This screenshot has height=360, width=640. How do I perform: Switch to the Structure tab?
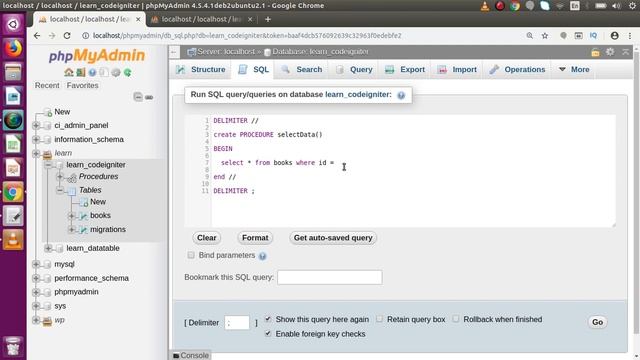[200, 69]
